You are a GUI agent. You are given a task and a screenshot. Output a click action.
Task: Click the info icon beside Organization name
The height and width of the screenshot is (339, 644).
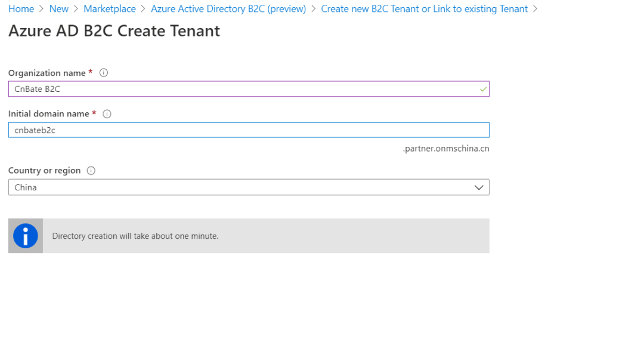pos(104,73)
